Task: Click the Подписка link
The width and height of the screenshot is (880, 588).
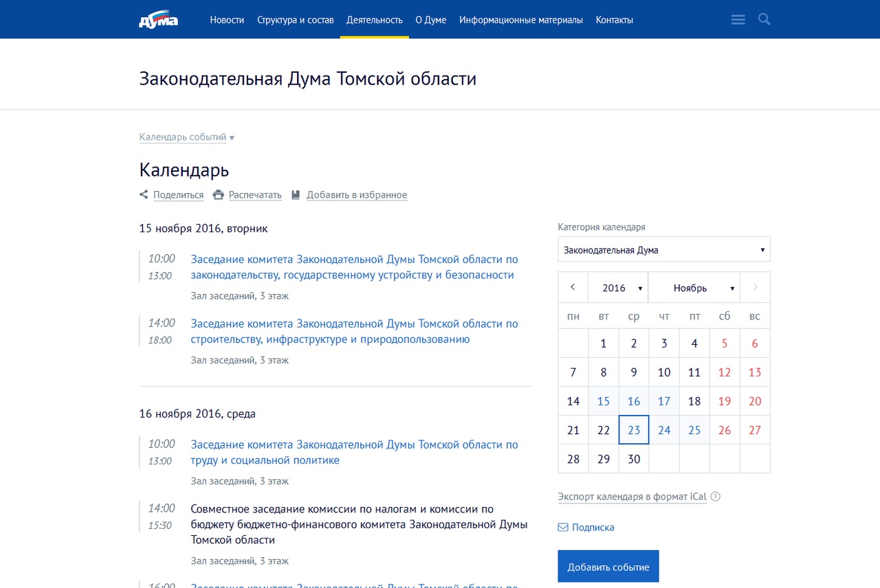Action: click(593, 528)
